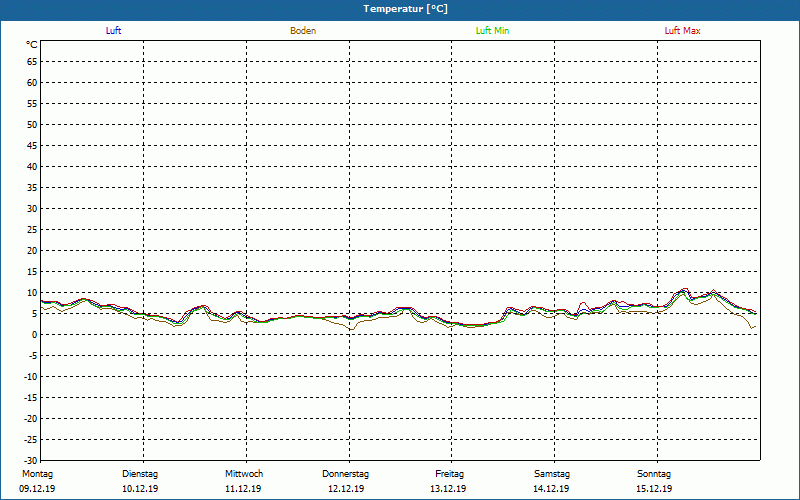Select the Boden legend label

303,31
